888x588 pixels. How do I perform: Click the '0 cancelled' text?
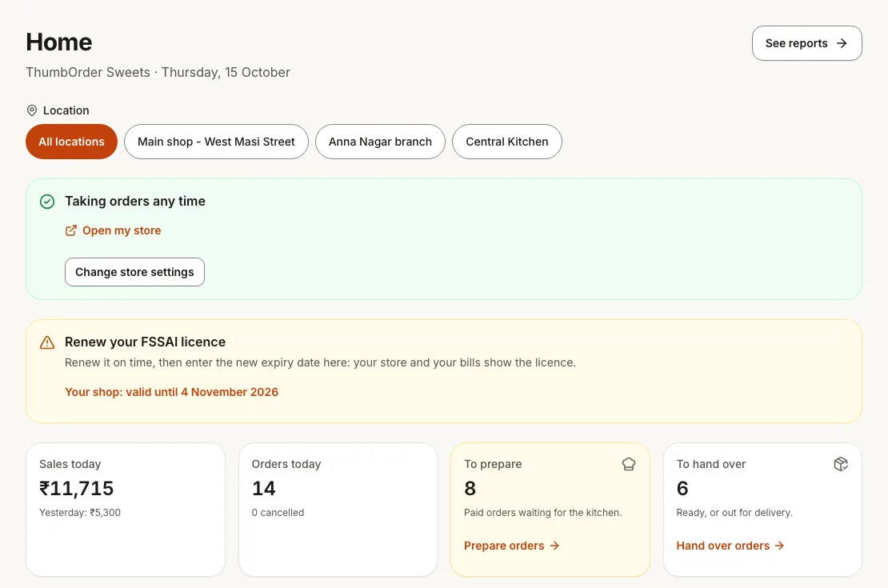[278, 513]
